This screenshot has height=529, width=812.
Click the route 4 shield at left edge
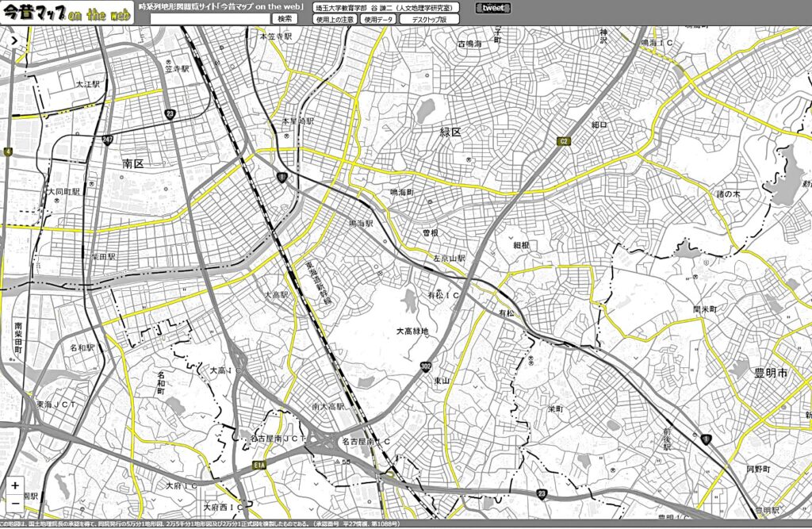click(x=7, y=151)
